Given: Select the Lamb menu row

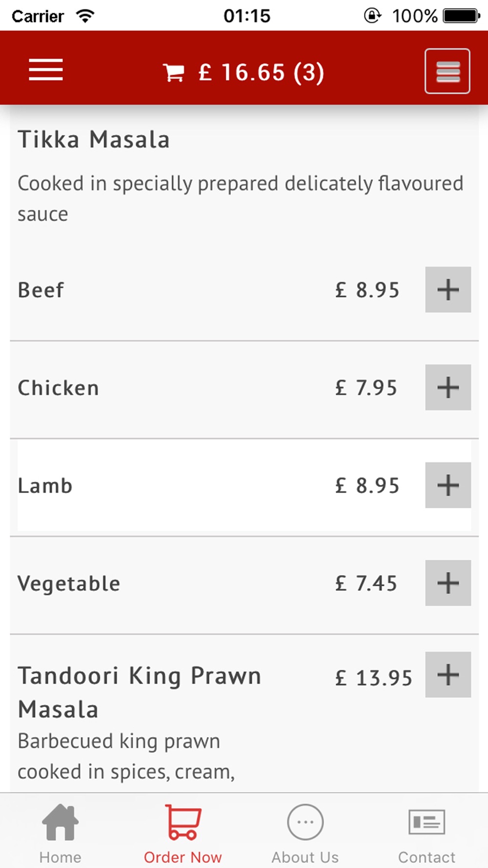Looking at the screenshot, I should pos(244,485).
